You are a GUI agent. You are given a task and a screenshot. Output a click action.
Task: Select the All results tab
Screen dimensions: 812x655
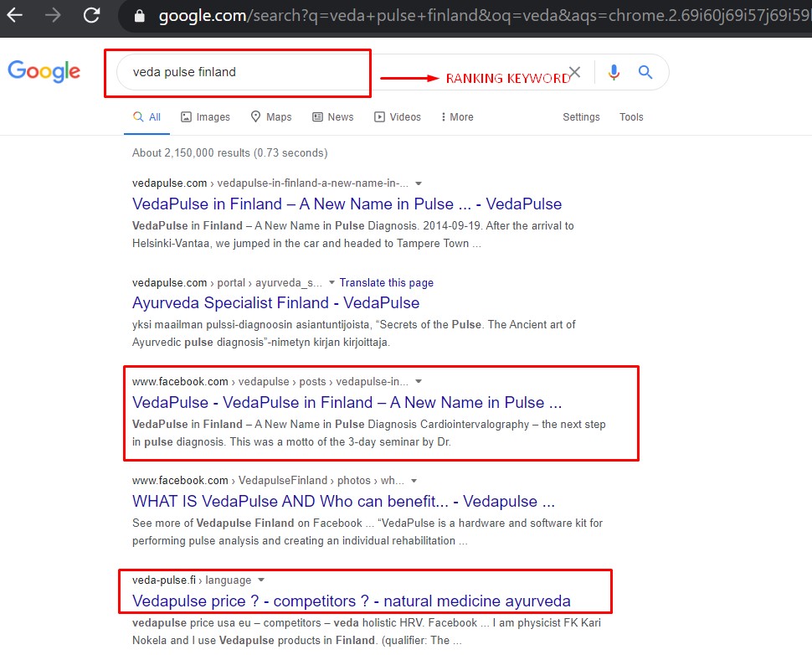(147, 117)
